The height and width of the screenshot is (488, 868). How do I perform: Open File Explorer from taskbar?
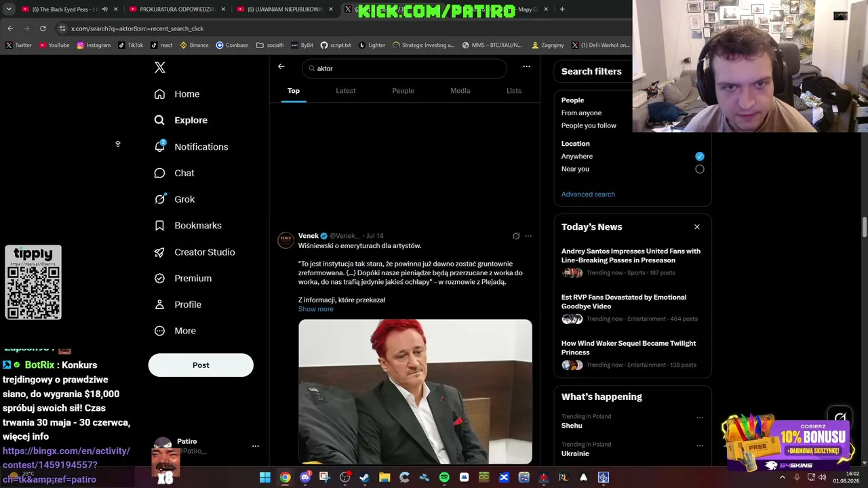point(384,477)
